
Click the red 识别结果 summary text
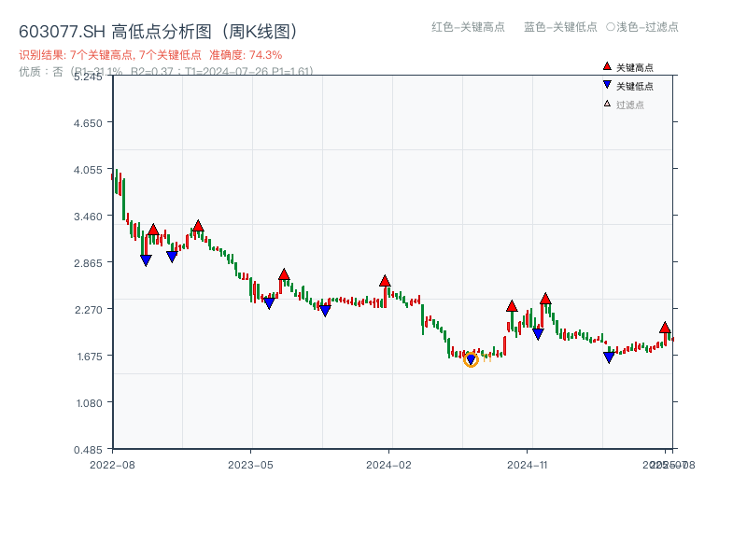point(150,55)
